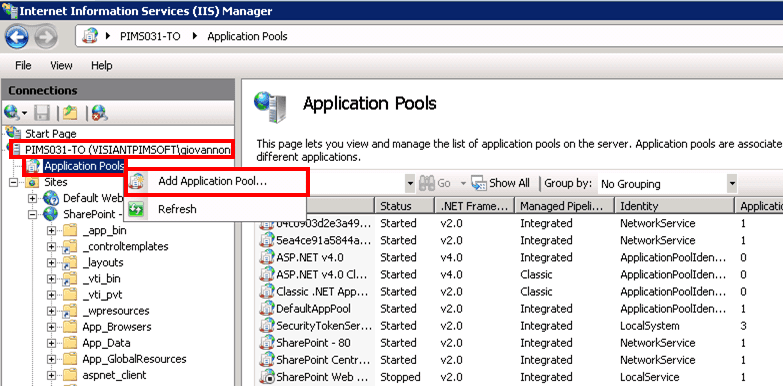Click the DefaultAppPool row icon

tap(267, 309)
